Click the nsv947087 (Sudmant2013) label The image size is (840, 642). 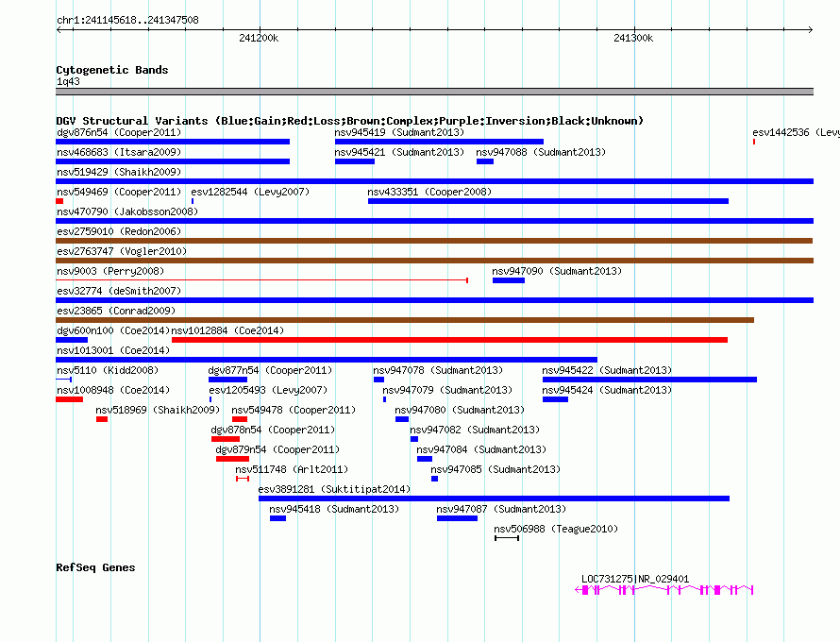(x=501, y=509)
